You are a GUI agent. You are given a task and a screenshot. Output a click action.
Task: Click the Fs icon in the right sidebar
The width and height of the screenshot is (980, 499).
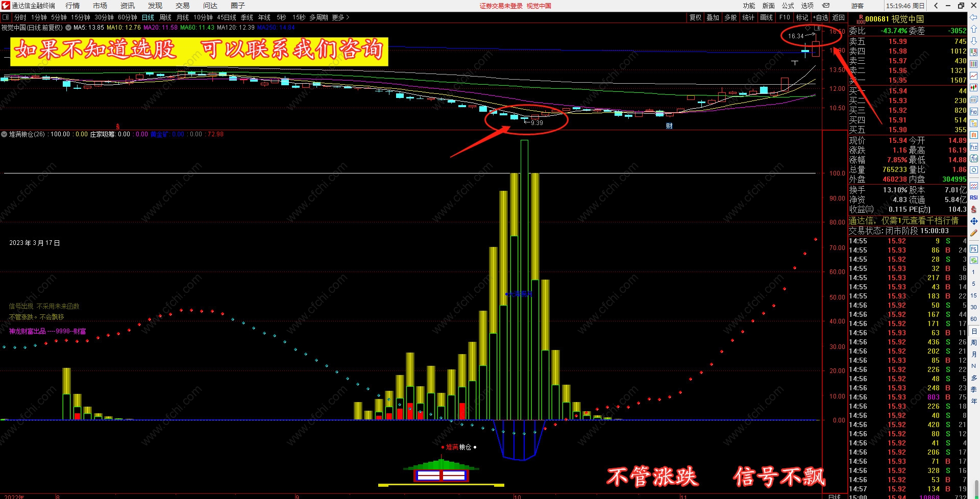pos(973,249)
